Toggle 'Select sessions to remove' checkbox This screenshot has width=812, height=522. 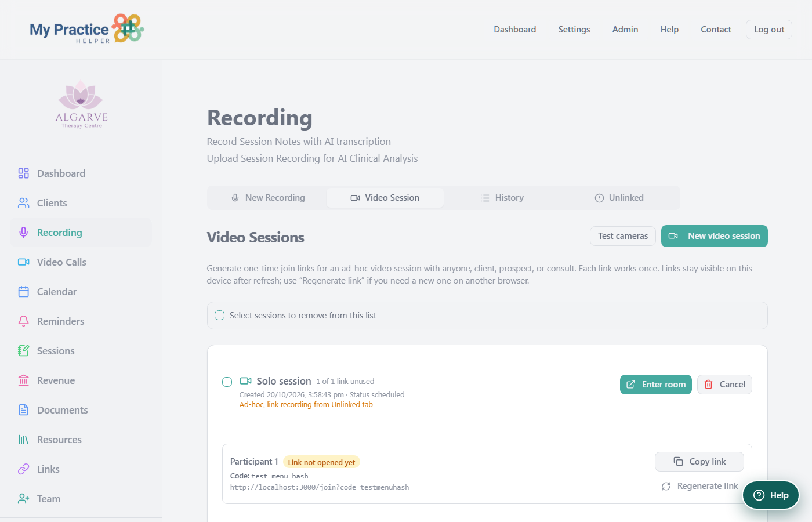[219, 316]
